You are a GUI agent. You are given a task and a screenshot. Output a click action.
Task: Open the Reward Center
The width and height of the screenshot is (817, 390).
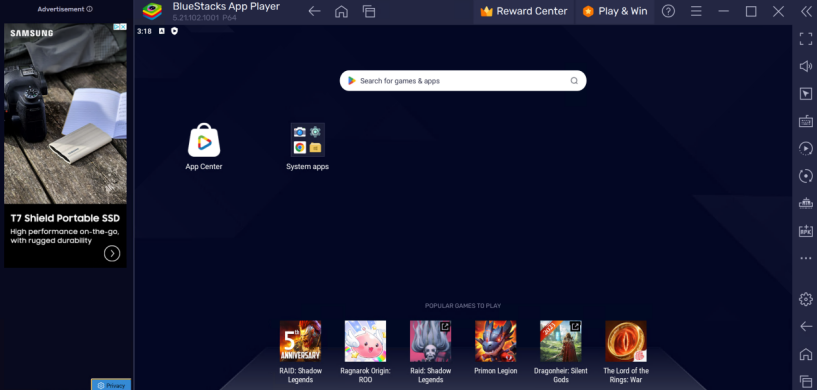tap(524, 11)
